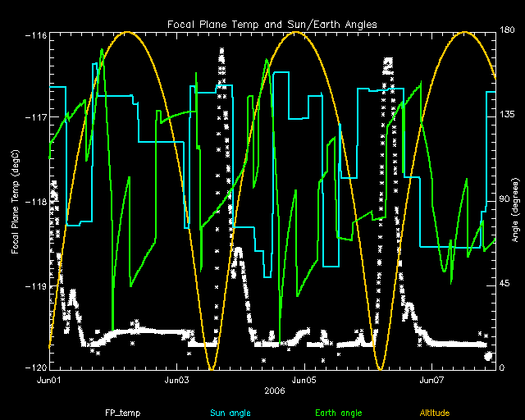525x420 pixels.
Task: Click the Jun07 x-axis tick label
Action: click(432, 381)
